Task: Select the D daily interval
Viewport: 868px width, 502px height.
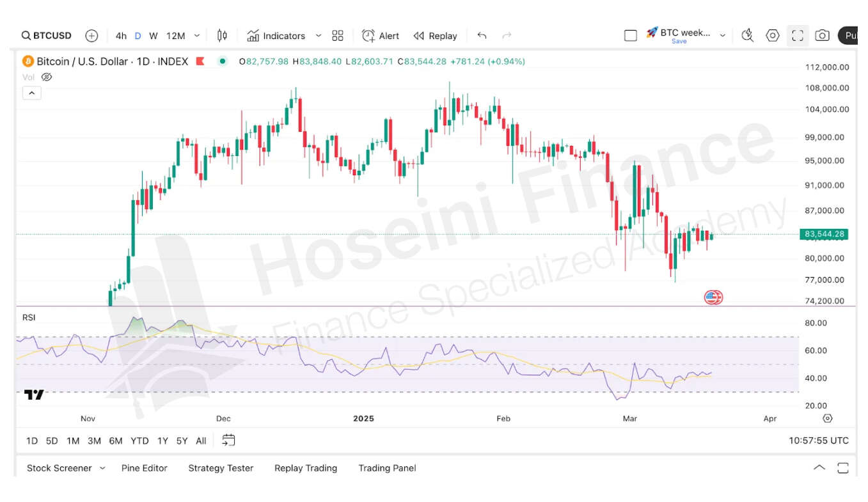Action: click(138, 36)
